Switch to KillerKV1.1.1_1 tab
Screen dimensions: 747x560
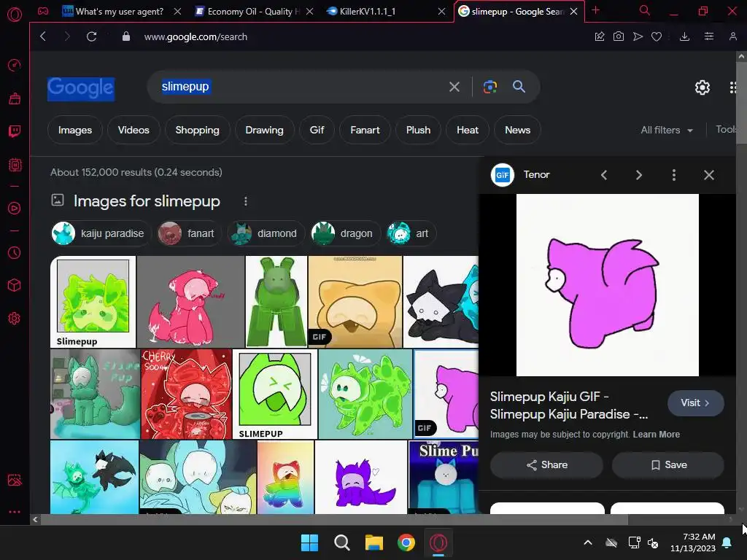click(368, 12)
